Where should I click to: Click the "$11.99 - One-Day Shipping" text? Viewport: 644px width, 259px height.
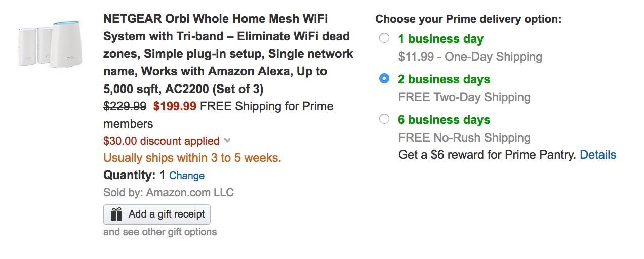pyautogui.click(x=470, y=57)
